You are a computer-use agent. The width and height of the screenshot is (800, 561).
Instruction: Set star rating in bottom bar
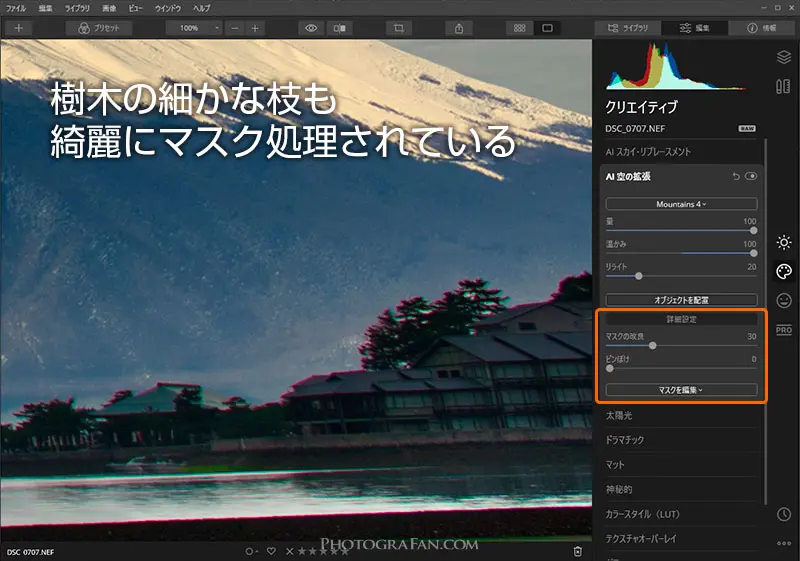323,551
